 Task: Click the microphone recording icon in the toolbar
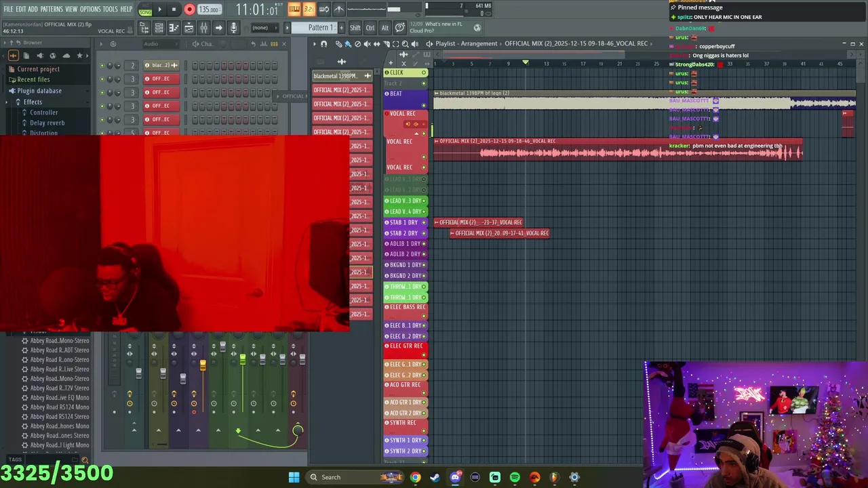pyautogui.click(x=233, y=28)
